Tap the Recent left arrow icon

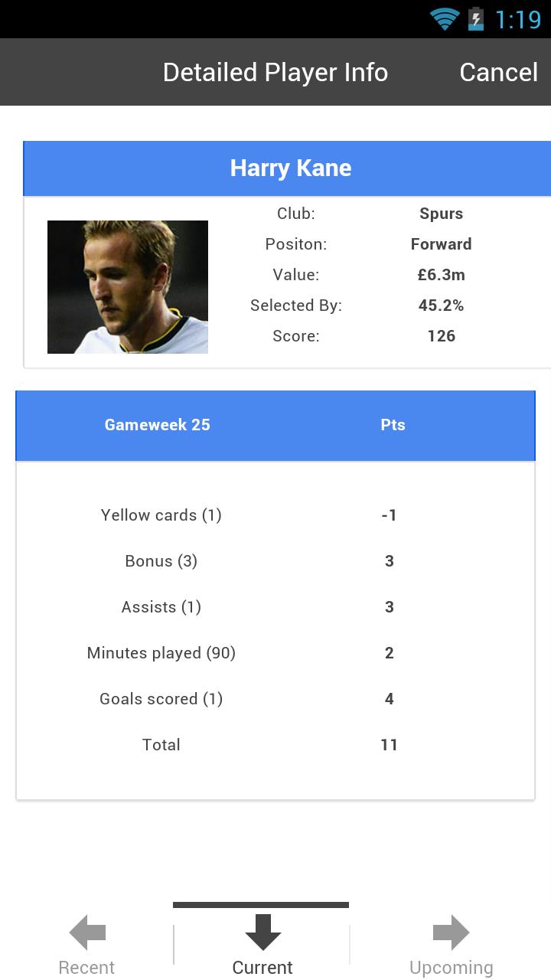click(x=87, y=933)
